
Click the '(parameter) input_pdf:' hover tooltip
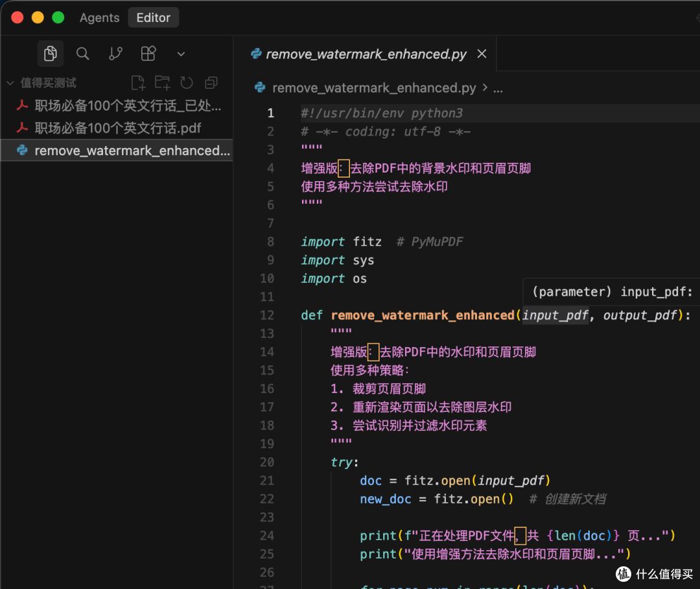[612, 293]
